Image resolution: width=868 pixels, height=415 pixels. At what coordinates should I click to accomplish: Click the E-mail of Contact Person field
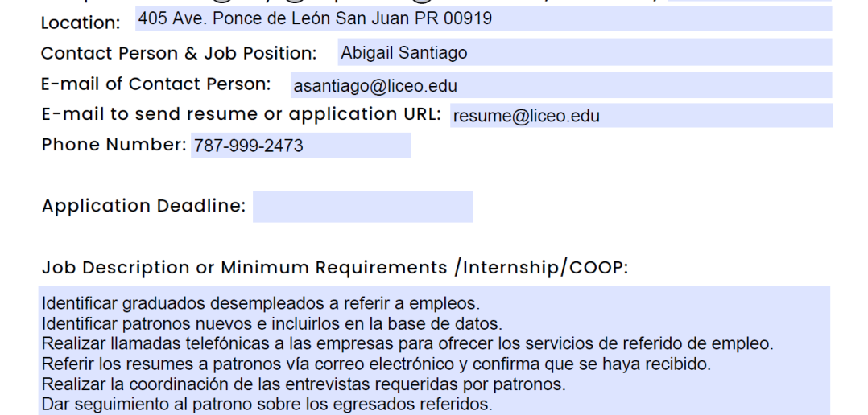561,85
